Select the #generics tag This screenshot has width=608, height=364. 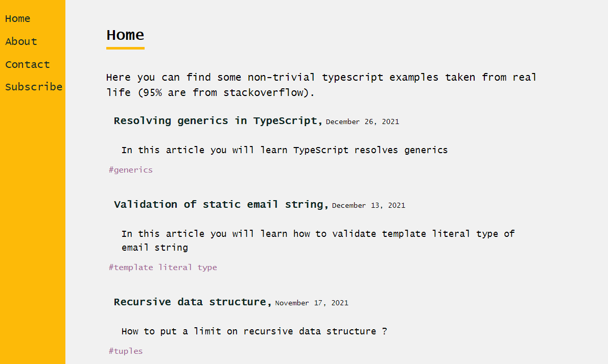point(130,169)
